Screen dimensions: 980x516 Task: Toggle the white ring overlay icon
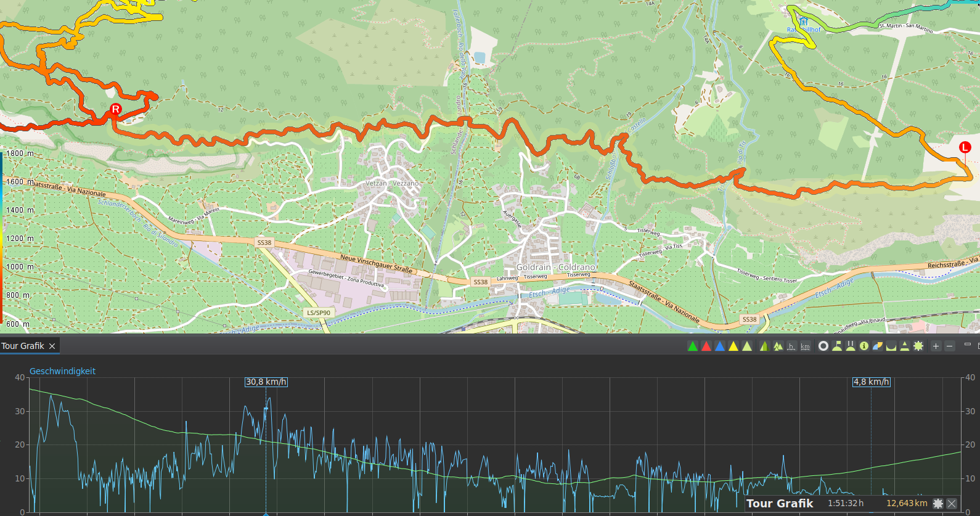click(823, 346)
